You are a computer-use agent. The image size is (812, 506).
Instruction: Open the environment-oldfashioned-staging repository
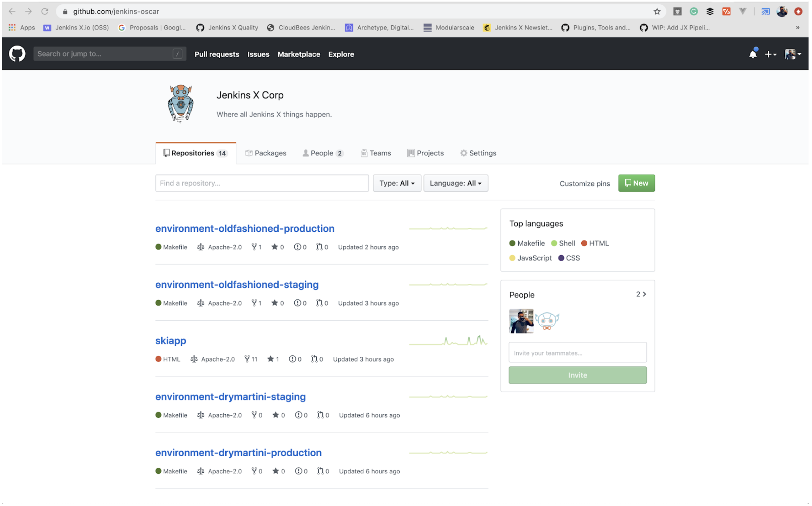point(237,284)
